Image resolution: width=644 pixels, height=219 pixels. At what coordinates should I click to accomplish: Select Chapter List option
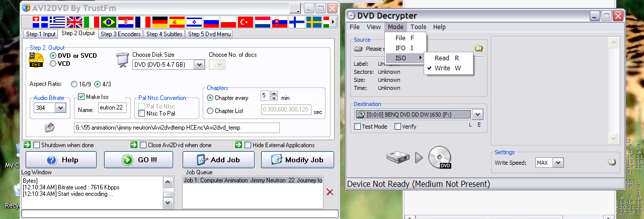pyautogui.click(x=210, y=111)
